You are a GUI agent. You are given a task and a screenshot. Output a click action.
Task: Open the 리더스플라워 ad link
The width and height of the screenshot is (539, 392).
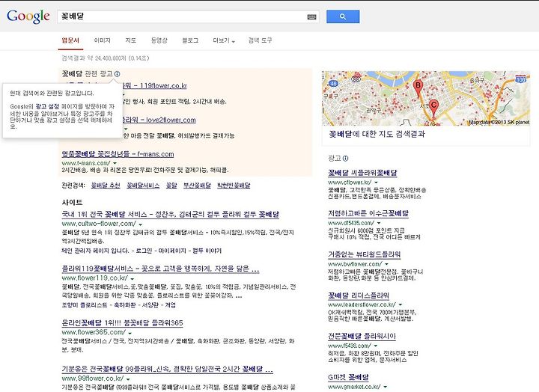359,295
